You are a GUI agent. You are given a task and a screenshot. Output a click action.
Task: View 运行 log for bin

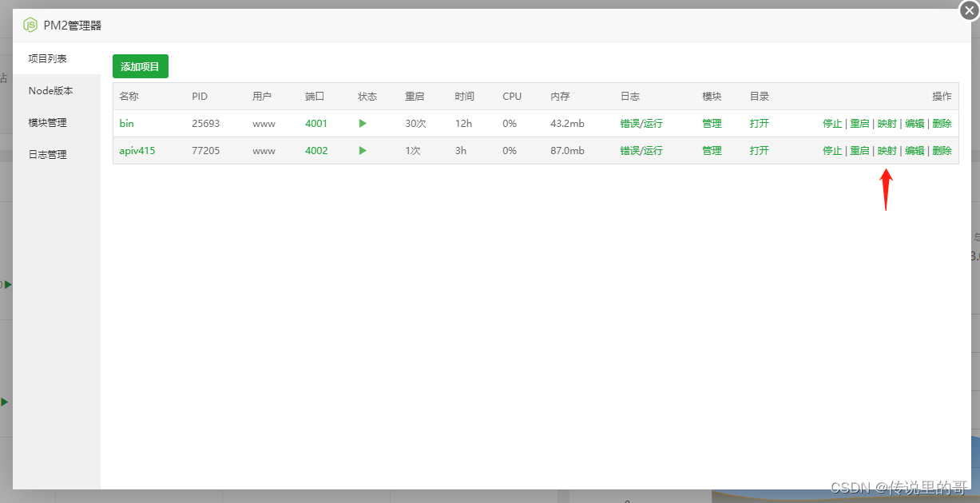click(x=653, y=124)
